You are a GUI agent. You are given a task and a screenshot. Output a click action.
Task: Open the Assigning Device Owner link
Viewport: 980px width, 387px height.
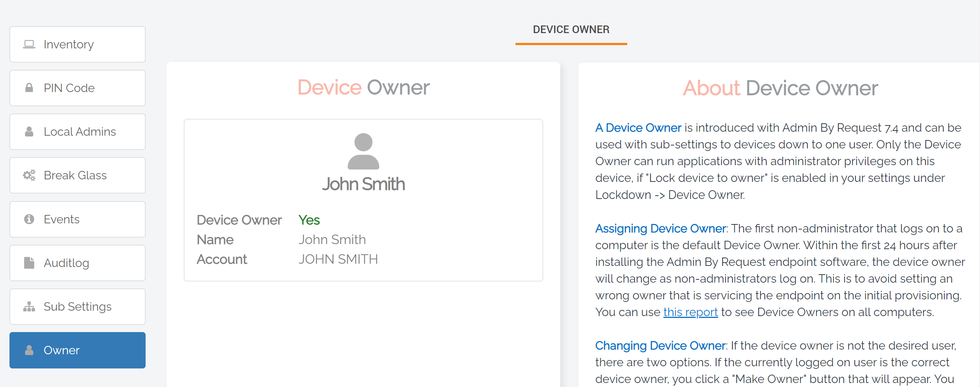pos(660,228)
